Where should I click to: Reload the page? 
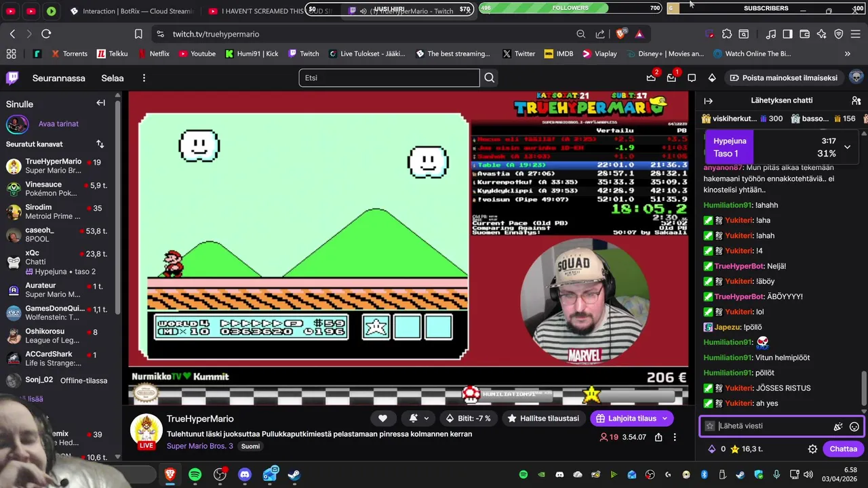[46, 34]
